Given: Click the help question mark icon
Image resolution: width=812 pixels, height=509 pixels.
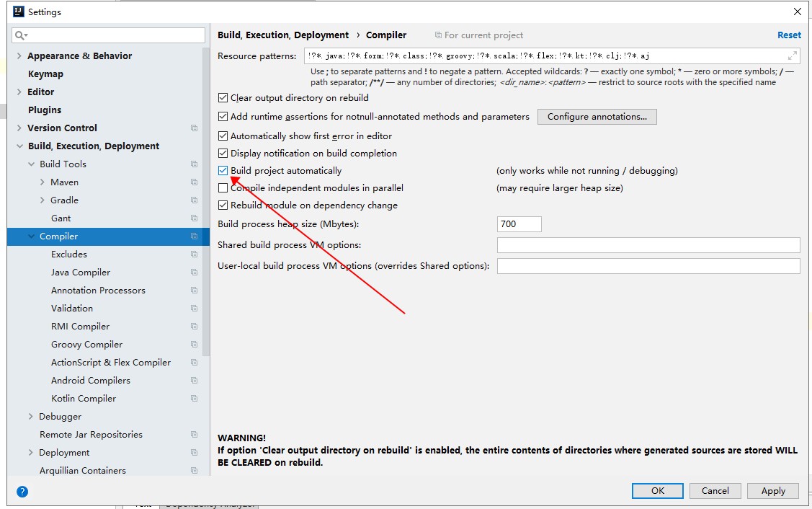Looking at the screenshot, I should click(22, 492).
